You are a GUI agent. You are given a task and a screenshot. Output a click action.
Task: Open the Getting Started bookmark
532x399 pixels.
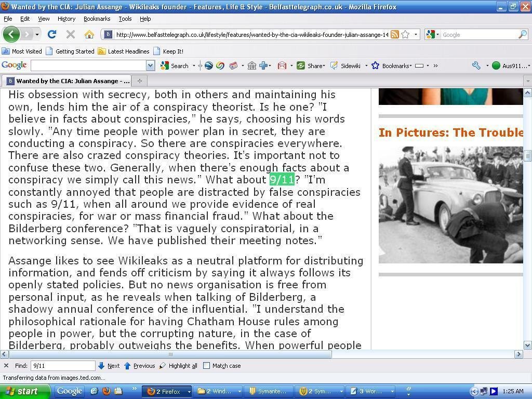70,51
